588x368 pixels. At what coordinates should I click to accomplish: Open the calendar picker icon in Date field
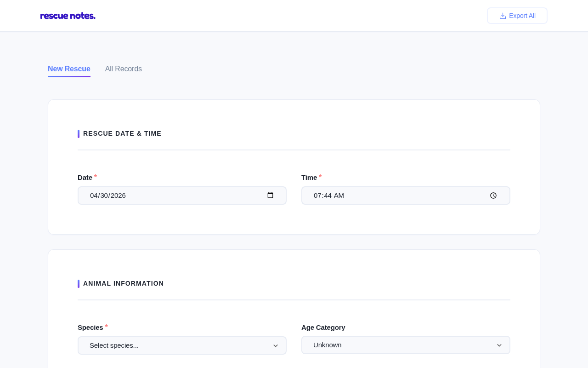[270, 195]
